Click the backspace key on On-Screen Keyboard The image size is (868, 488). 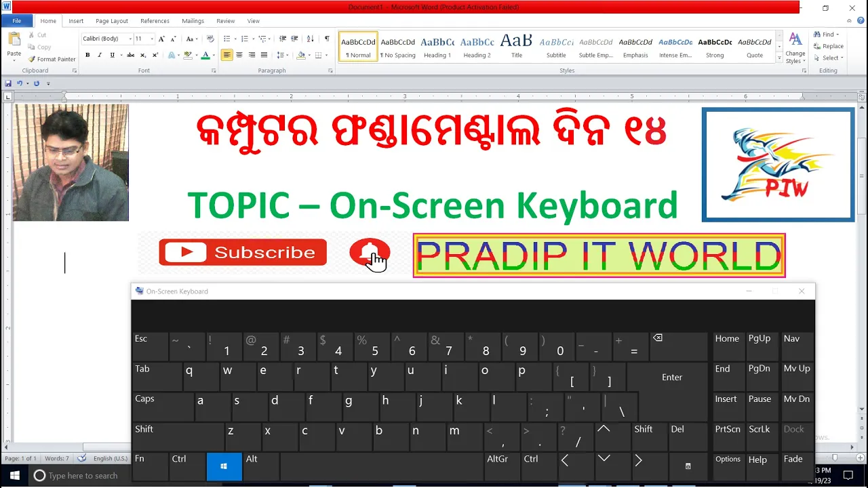click(x=678, y=345)
